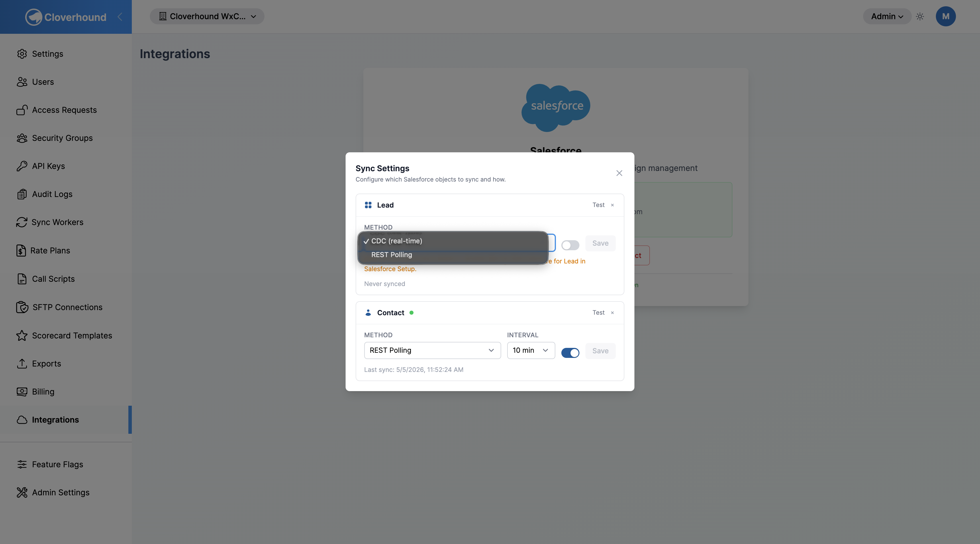Go to Settings in the sidebar
This screenshot has height=544, width=980.
click(x=48, y=54)
